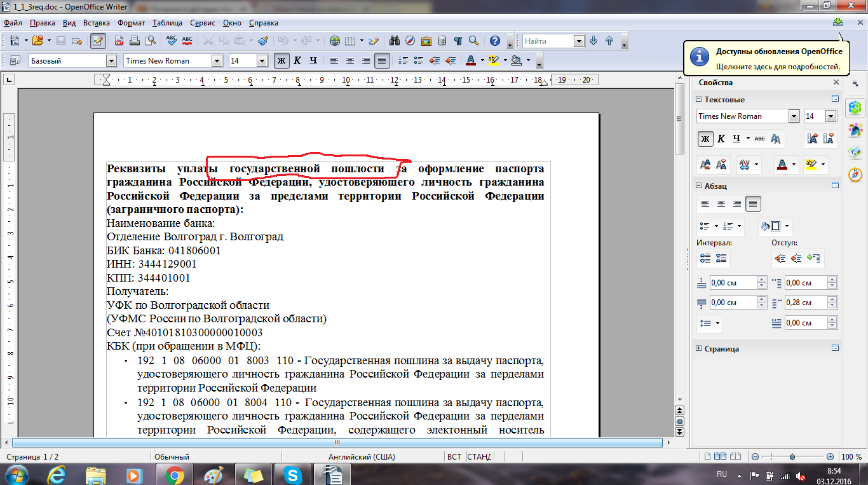Toggle italic (К) in formatting toolbar
The image size is (868, 485).
coord(297,61)
